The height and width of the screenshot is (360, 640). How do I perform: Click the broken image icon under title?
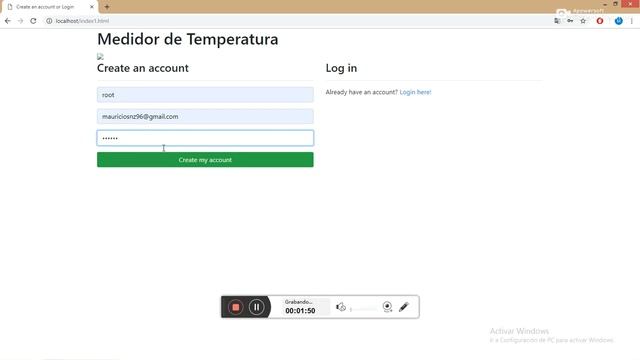[100, 56]
